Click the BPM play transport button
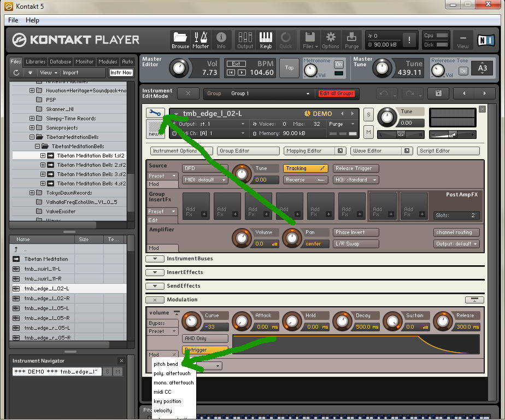The height and width of the screenshot is (420, 505). pyautogui.click(x=242, y=73)
